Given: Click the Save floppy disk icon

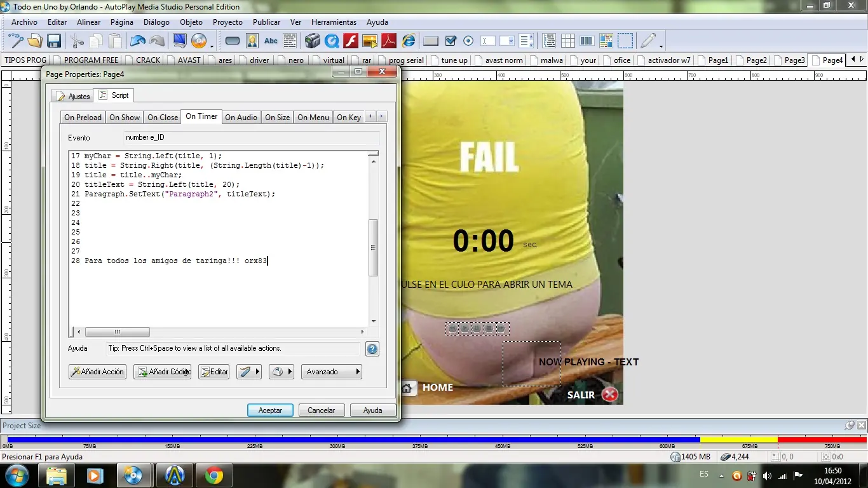Looking at the screenshot, I should [54, 41].
